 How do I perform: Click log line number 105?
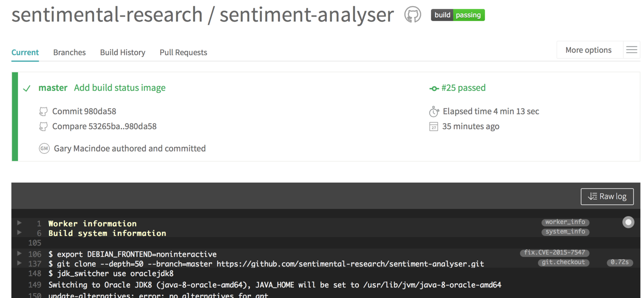point(35,243)
